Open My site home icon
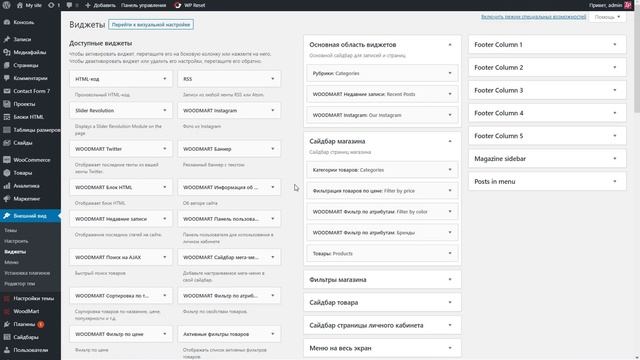Viewport: 640px width, 360px height. (x=20, y=5)
